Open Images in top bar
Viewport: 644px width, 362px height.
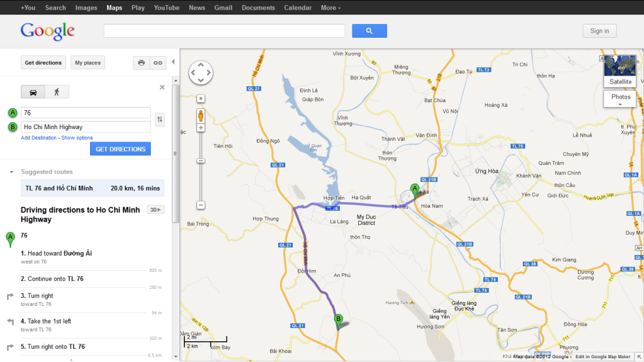[x=86, y=8]
